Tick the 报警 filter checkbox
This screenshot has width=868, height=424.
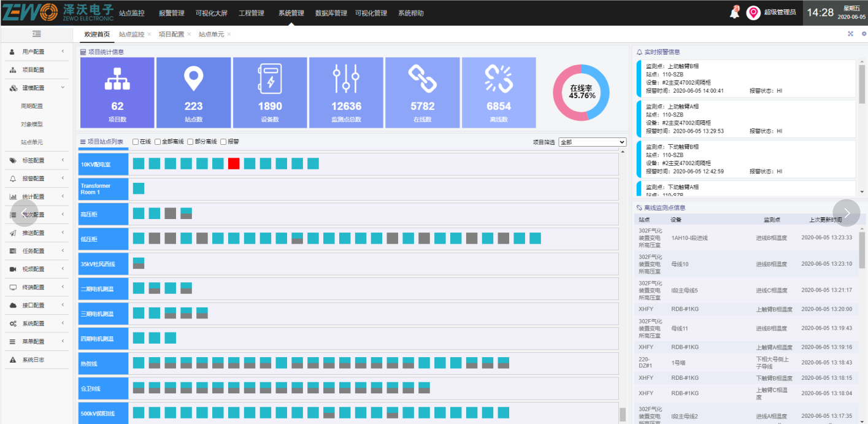click(x=223, y=142)
